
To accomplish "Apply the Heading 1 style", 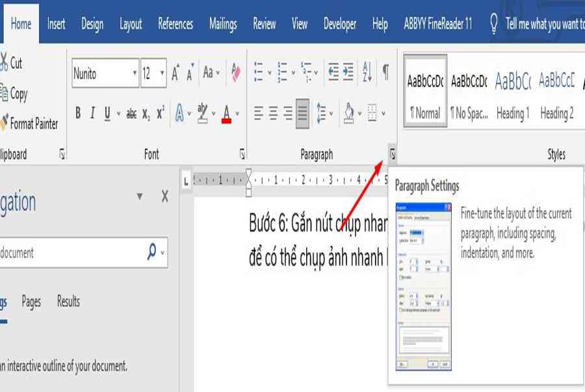I will point(513,91).
